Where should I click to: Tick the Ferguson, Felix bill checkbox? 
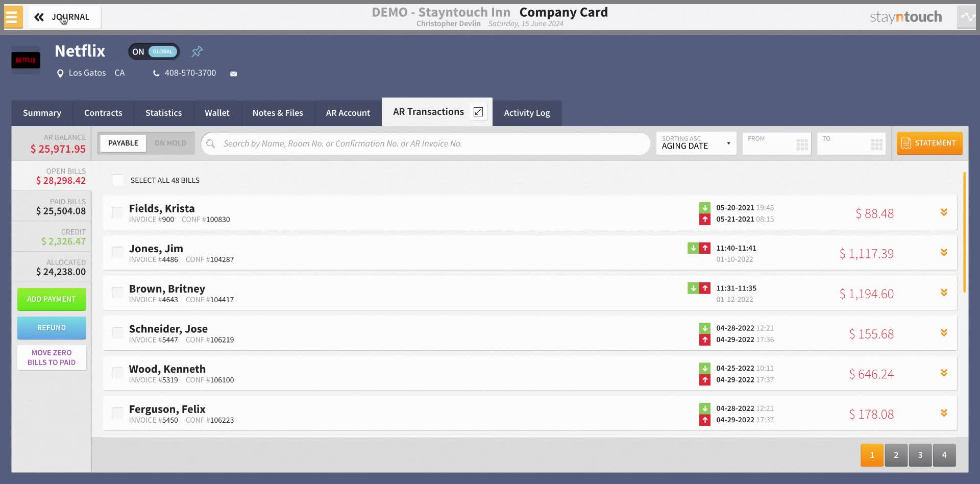tap(117, 414)
